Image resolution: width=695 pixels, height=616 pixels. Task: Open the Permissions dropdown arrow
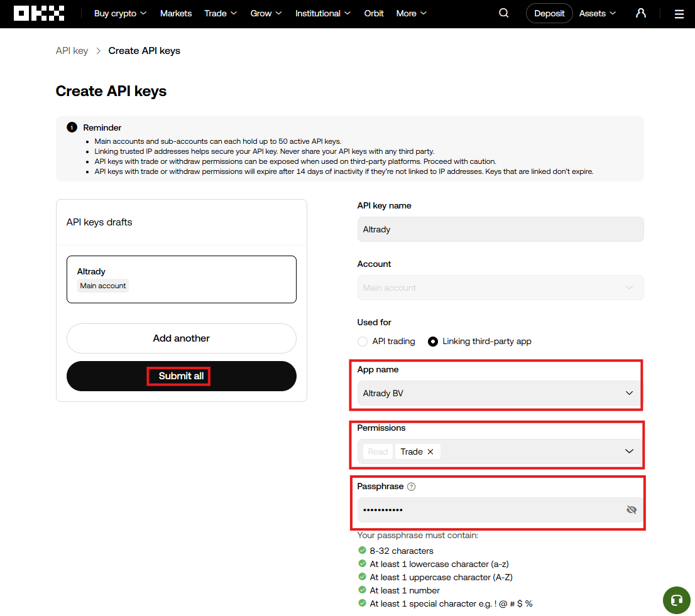(629, 451)
